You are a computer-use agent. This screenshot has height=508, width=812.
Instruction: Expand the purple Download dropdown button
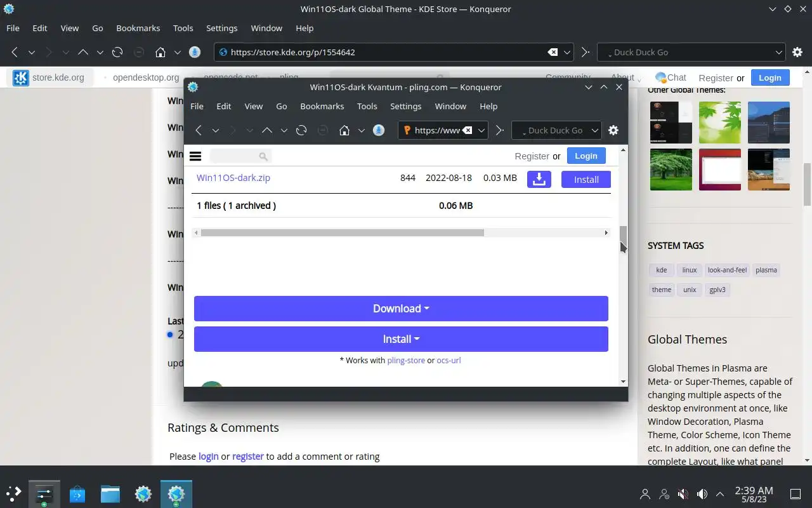click(401, 308)
